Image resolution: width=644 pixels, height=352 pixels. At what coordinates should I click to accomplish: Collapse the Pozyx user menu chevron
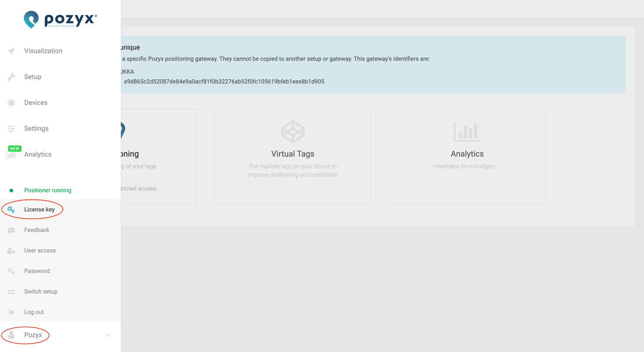click(x=108, y=335)
